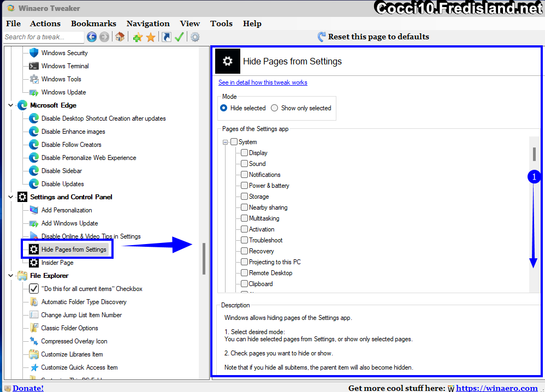
Task: Collapse the File Explorer tree node
Action: (x=11, y=276)
